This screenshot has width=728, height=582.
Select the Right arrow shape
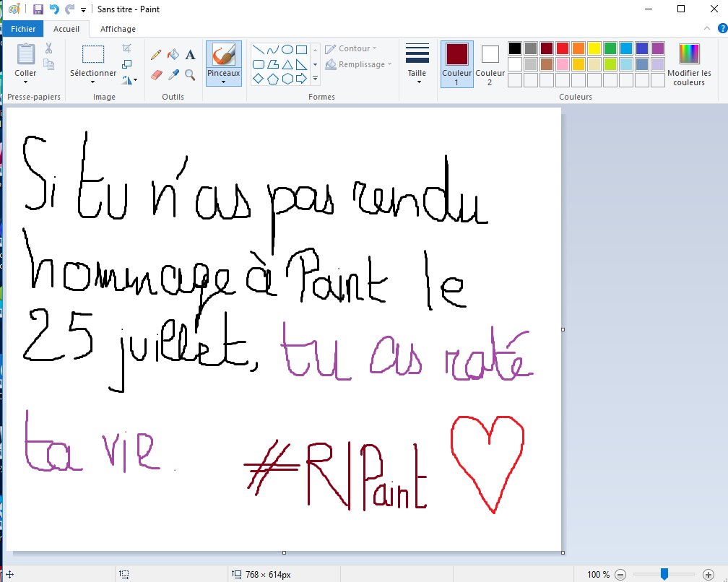pyautogui.click(x=302, y=79)
